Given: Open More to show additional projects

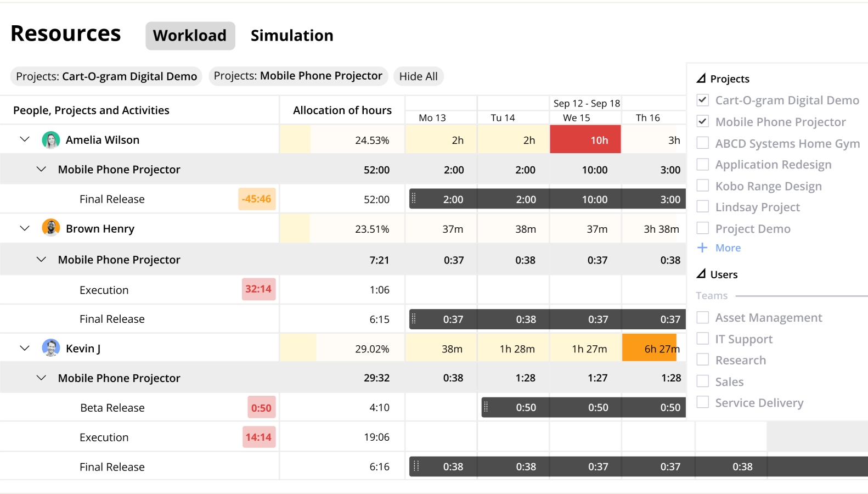Looking at the screenshot, I should coord(727,248).
